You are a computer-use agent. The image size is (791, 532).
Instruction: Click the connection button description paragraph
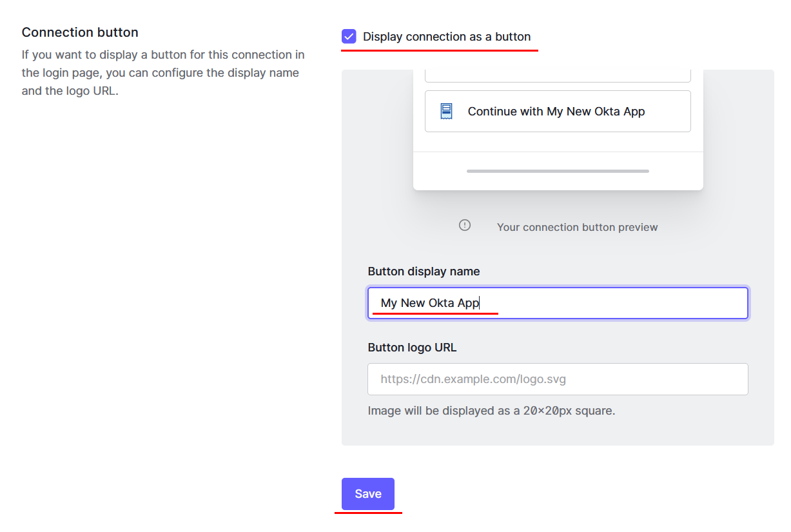163,73
